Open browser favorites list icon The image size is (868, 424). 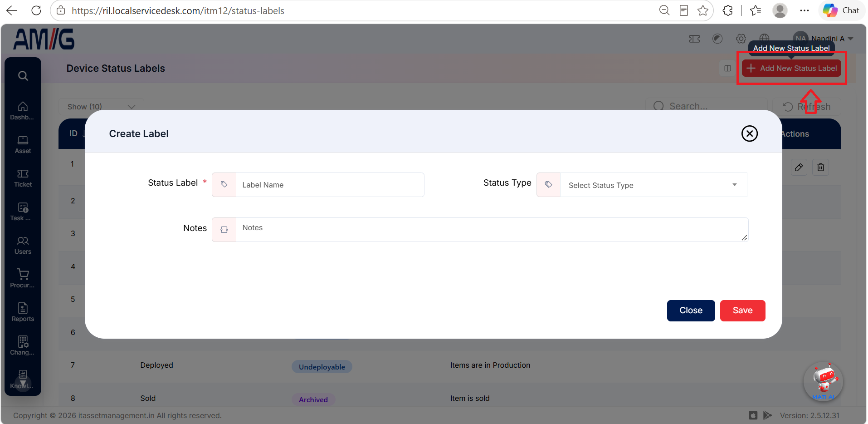[x=756, y=10]
